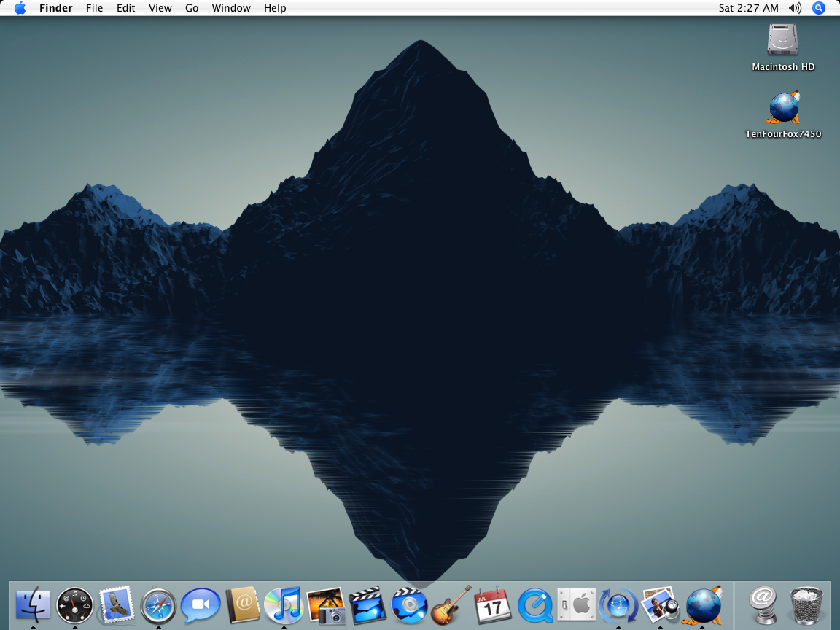Image resolution: width=840 pixels, height=630 pixels.
Task: Click the volume icon in menu bar
Action: point(795,8)
